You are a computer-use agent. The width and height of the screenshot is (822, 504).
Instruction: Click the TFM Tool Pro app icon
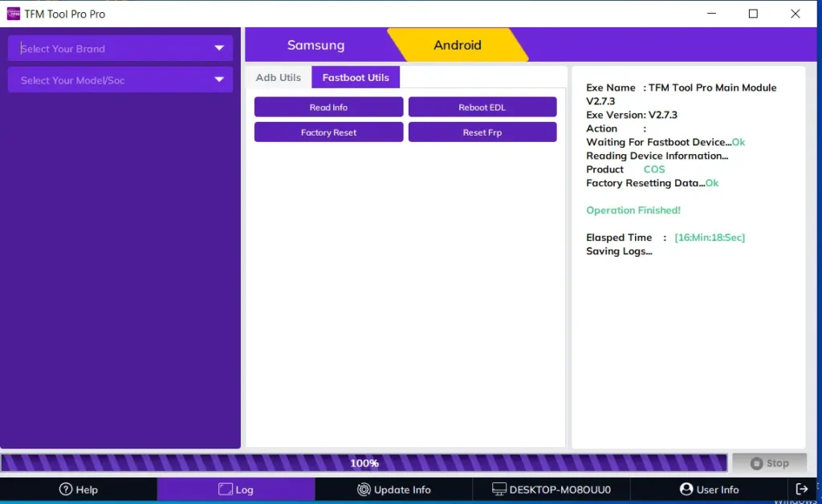(13, 14)
